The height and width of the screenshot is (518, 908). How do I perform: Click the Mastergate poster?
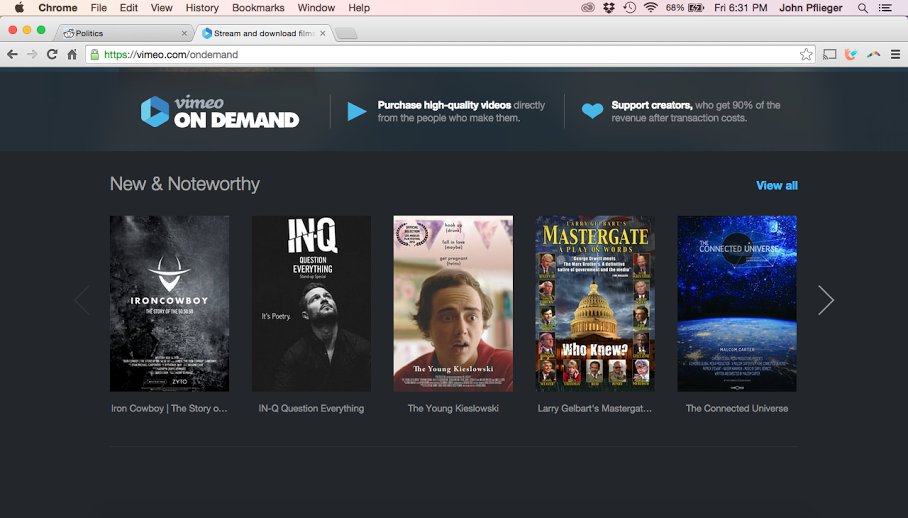pos(595,303)
